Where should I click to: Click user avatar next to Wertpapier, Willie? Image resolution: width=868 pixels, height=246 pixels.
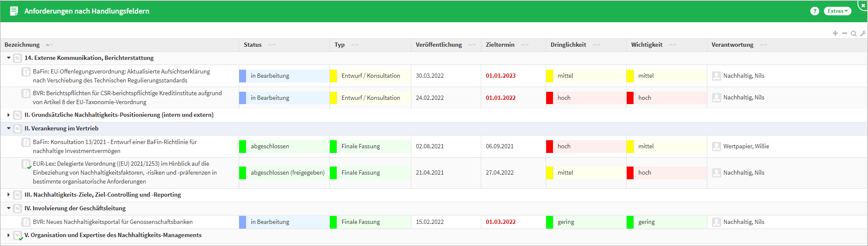click(x=716, y=147)
